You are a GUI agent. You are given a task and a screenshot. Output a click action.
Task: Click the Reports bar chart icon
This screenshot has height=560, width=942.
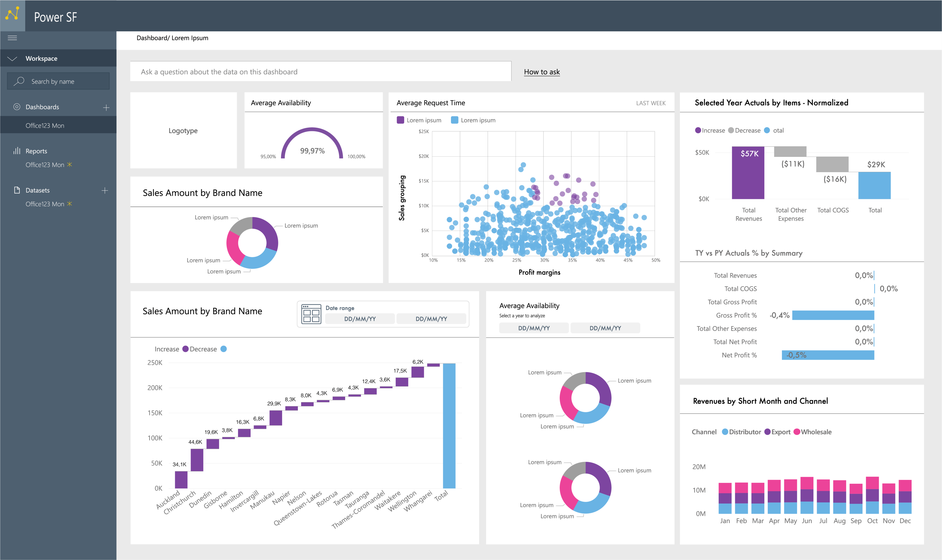(x=17, y=151)
